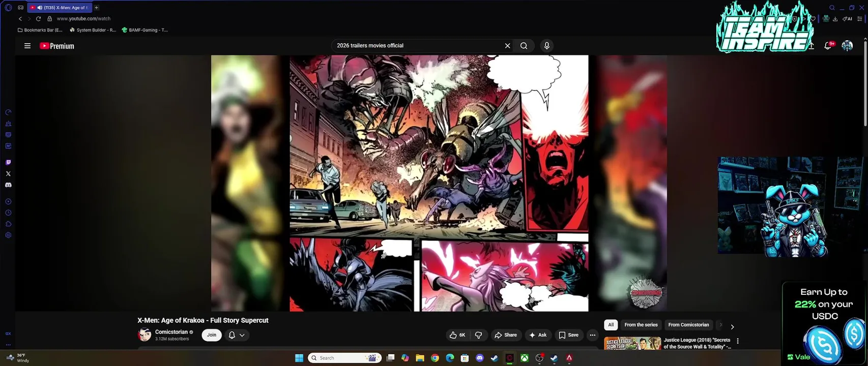Open browser Easy Setup sliders
Viewport: 868px width, 366px height.
pos(860,19)
